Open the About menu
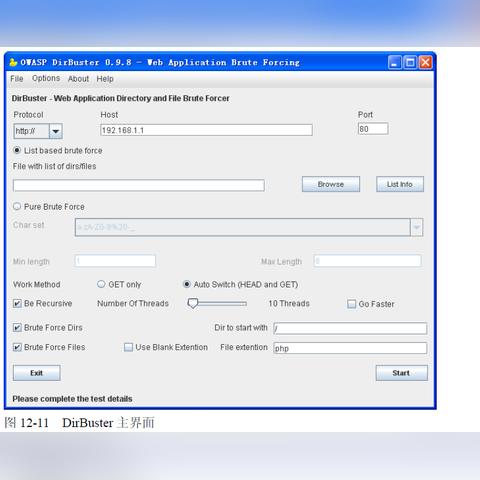 click(x=78, y=79)
